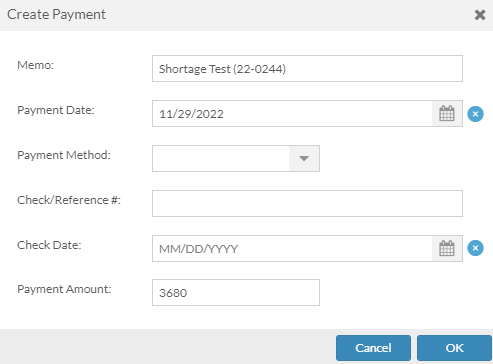This screenshot has height=364, width=493.
Task: Click the Payment Date: label
Action: pyautogui.click(x=56, y=110)
